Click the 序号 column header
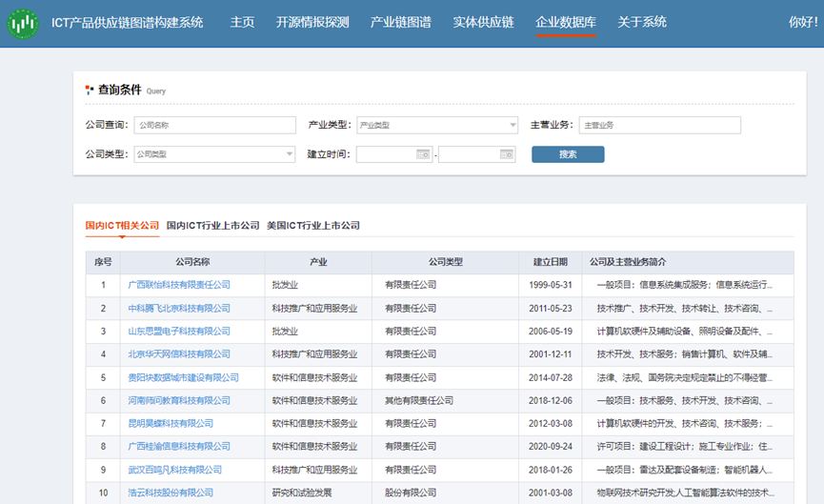 pos(103,262)
